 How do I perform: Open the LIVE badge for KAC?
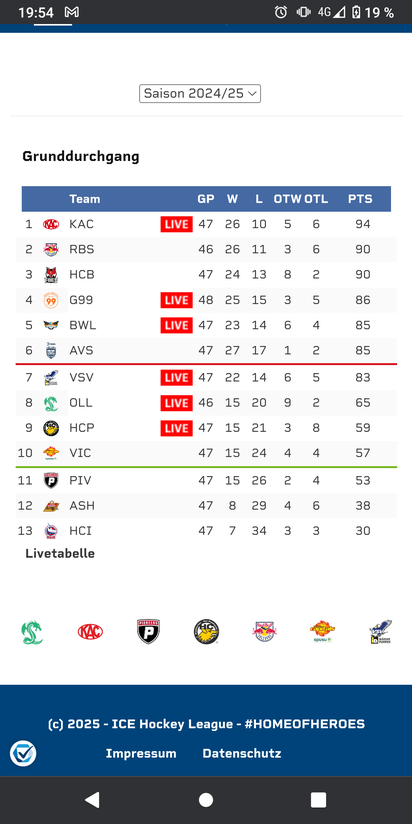177,224
